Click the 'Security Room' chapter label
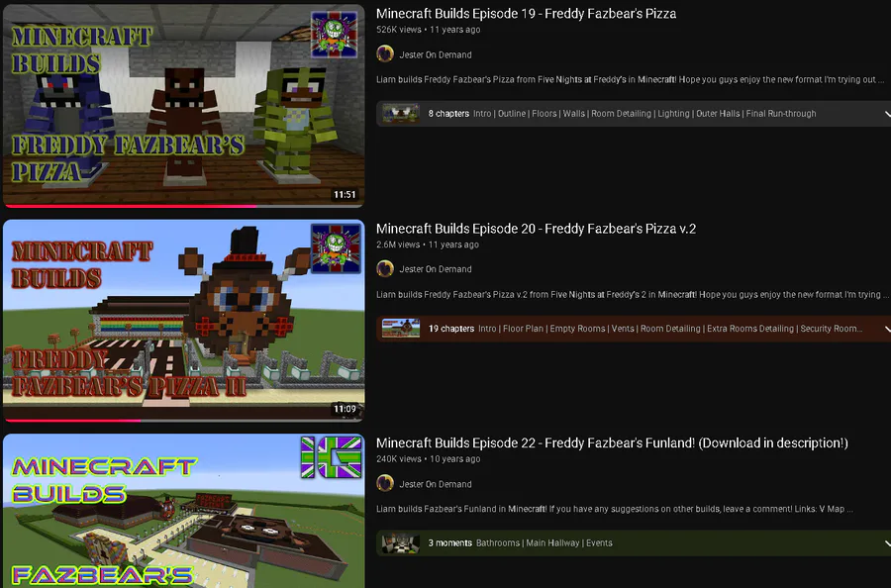The height and width of the screenshot is (588, 891). [830, 329]
